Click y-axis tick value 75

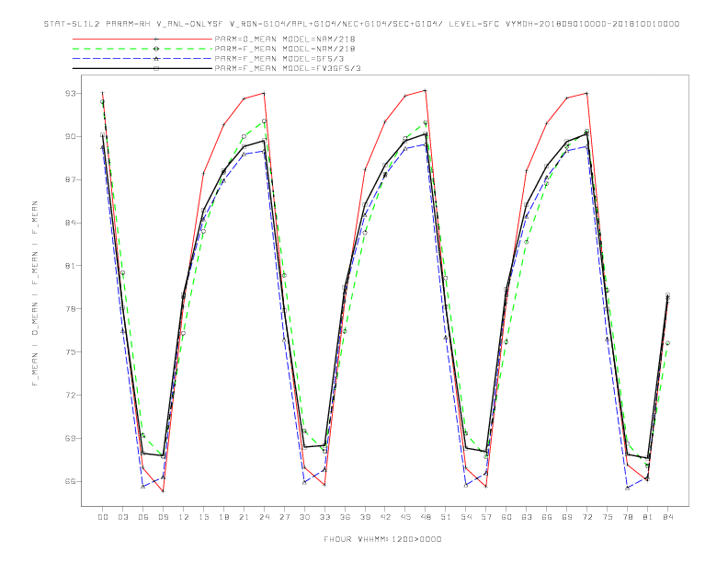71,352
